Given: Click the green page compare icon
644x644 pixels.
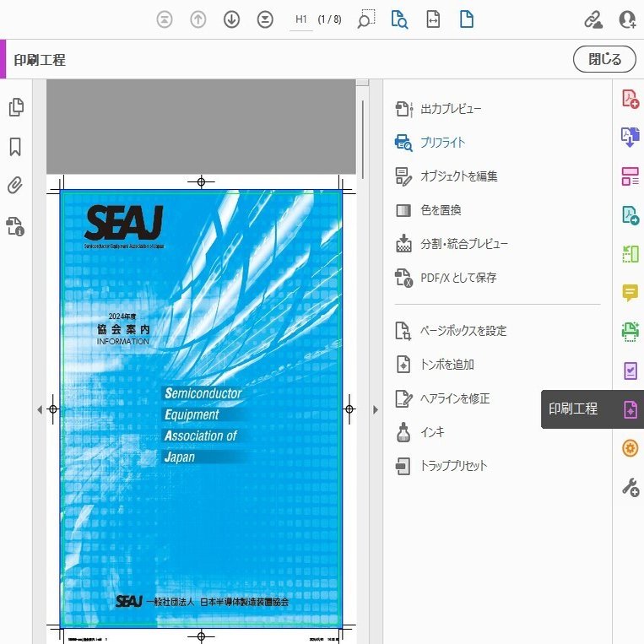Looking at the screenshot, I should point(630,254).
